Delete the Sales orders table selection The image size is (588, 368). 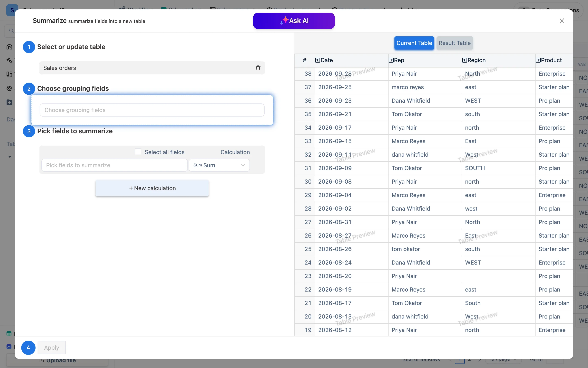pos(258,68)
